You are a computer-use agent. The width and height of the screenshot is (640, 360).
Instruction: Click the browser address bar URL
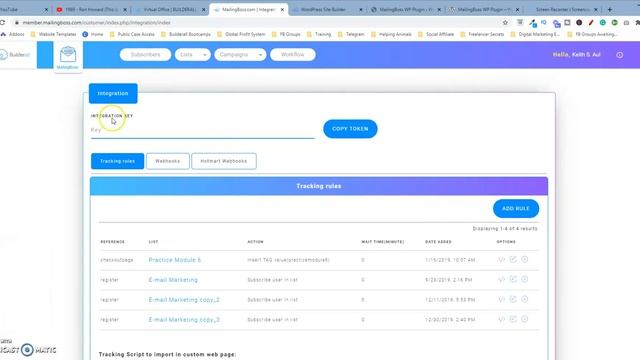[x=96, y=23]
